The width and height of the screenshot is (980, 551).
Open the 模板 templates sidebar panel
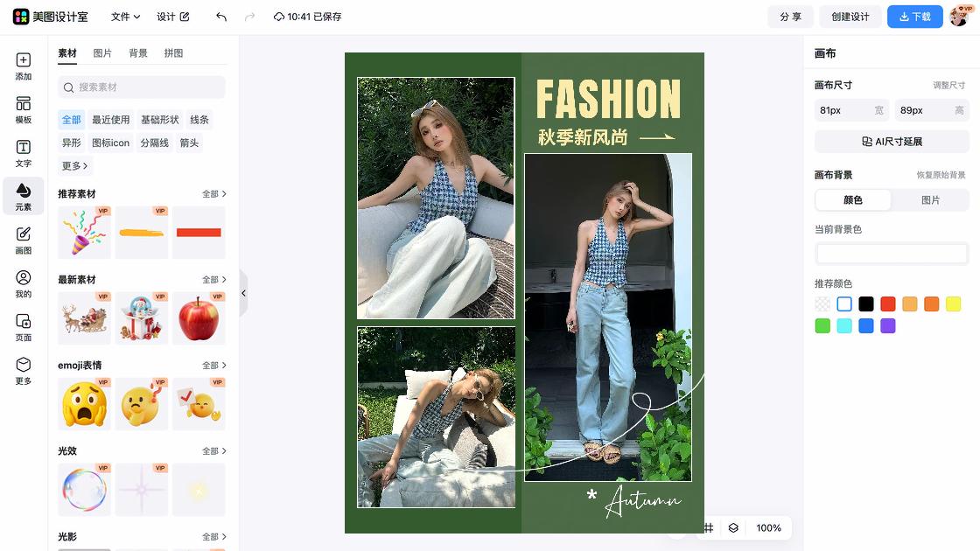click(23, 110)
